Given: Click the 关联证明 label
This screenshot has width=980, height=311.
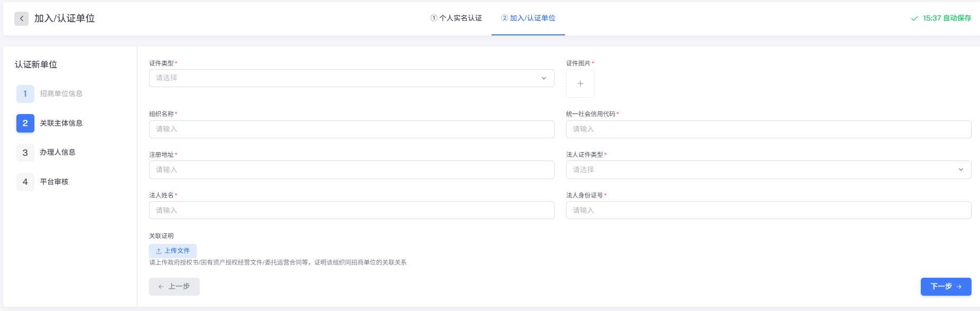Looking at the screenshot, I should coord(161,236).
